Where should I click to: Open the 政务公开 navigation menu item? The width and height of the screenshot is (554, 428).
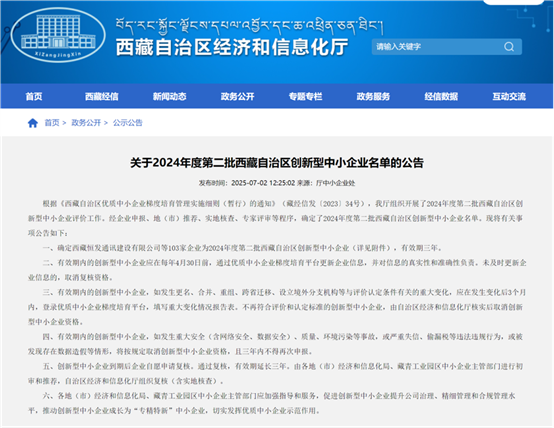[x=237, y=96]
